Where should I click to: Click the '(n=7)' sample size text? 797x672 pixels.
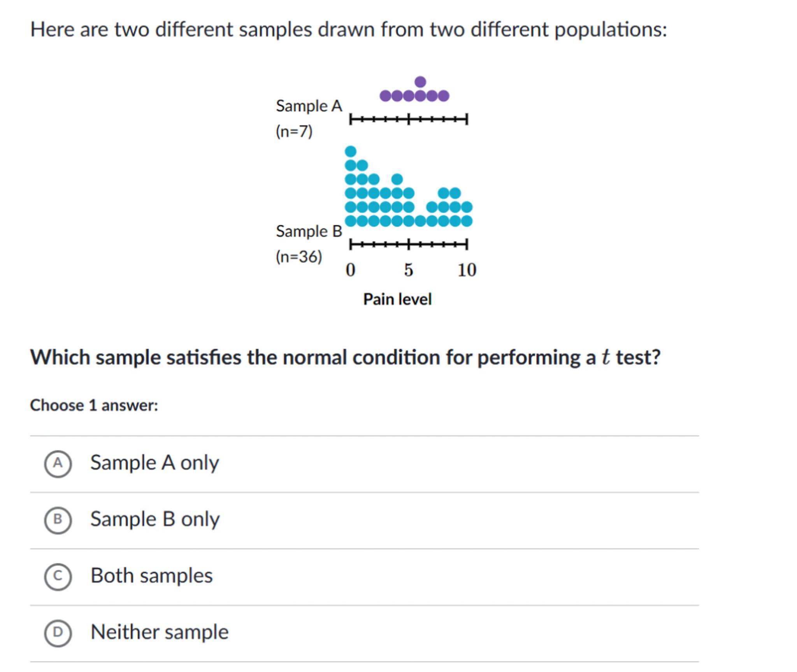294,131
